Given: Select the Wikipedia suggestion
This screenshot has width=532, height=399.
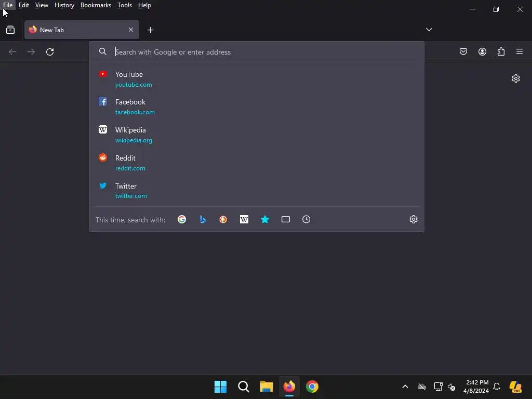Looking at the screenshot, I should coord(257,135).
